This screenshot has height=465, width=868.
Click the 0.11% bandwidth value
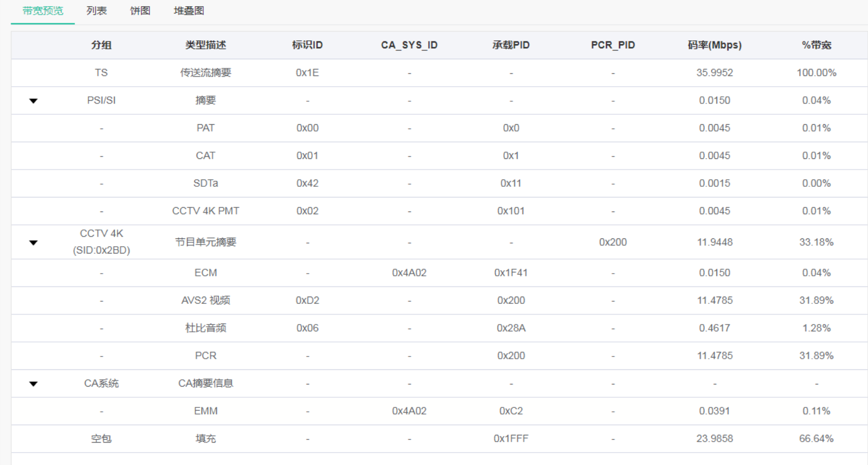[x=817, y=411]
